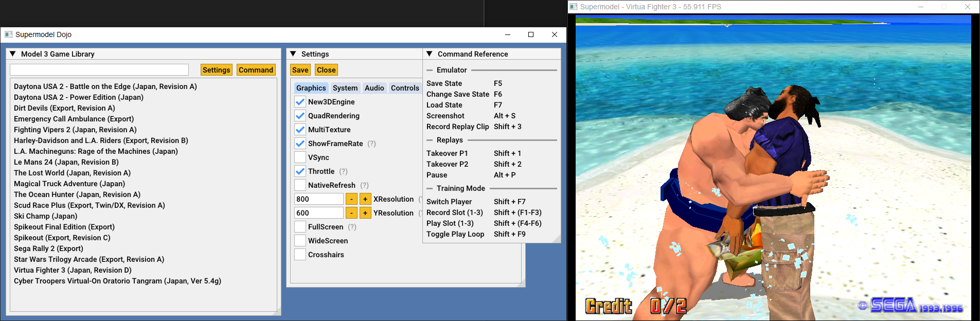This screenshot has width=980, height=321.
Task: Close the Settings panel with Close button
Action: [326, 70]
